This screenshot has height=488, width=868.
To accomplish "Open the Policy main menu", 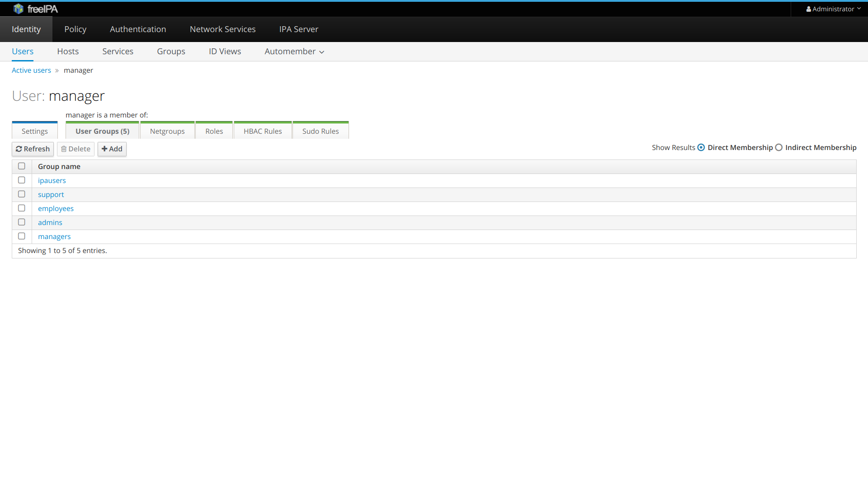I will tap(75, 29).
